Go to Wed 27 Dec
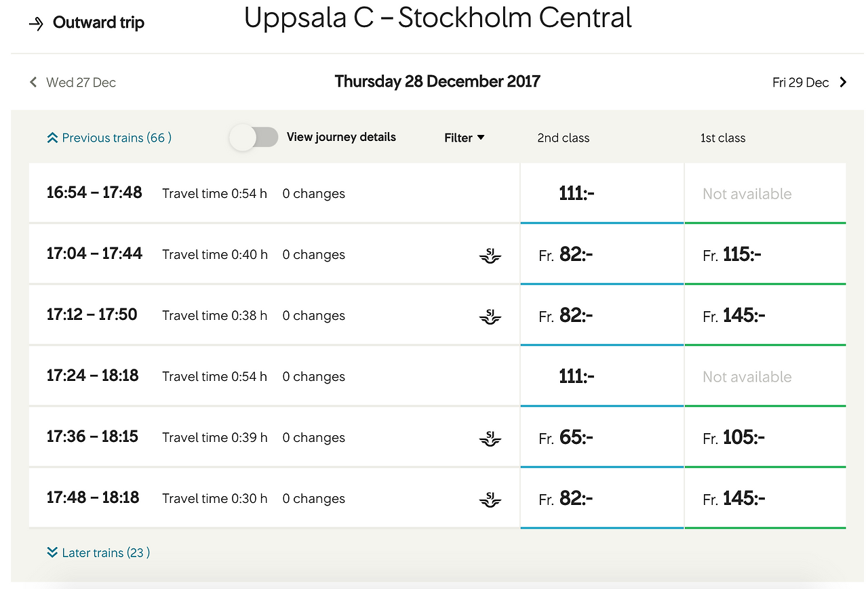Image resolution: width=868 pixels, height=589 pixels. (81, 83)
